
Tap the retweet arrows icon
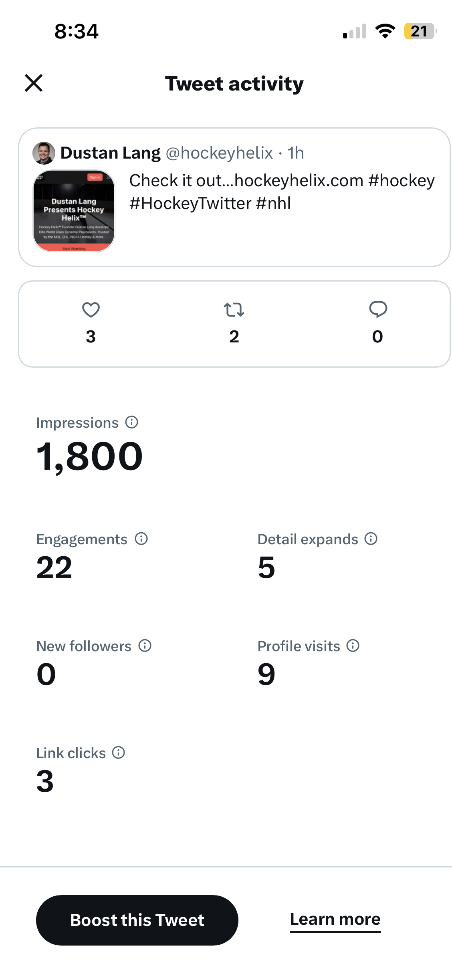coord(234,310)
